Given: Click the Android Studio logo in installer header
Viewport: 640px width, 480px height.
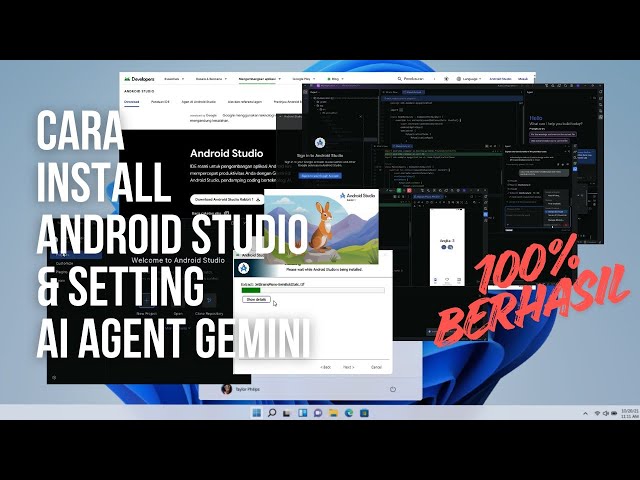Looking at the screenshot, I should click(244, 268).
